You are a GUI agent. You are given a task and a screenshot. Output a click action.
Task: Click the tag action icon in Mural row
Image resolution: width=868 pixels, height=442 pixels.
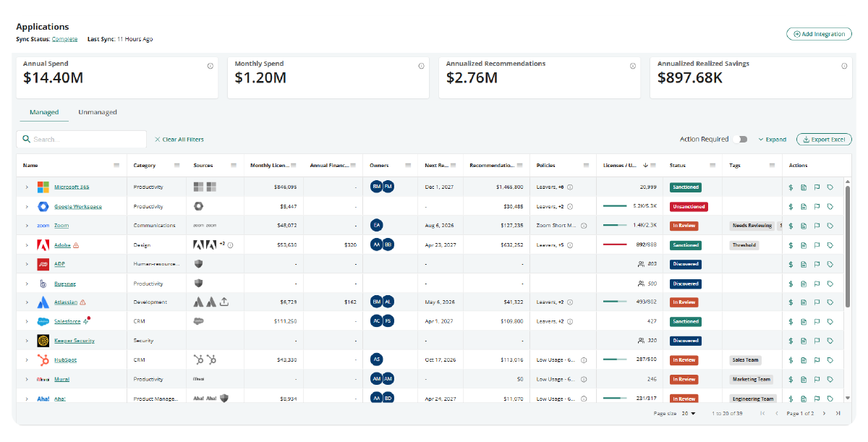click(x=830, y=379)
